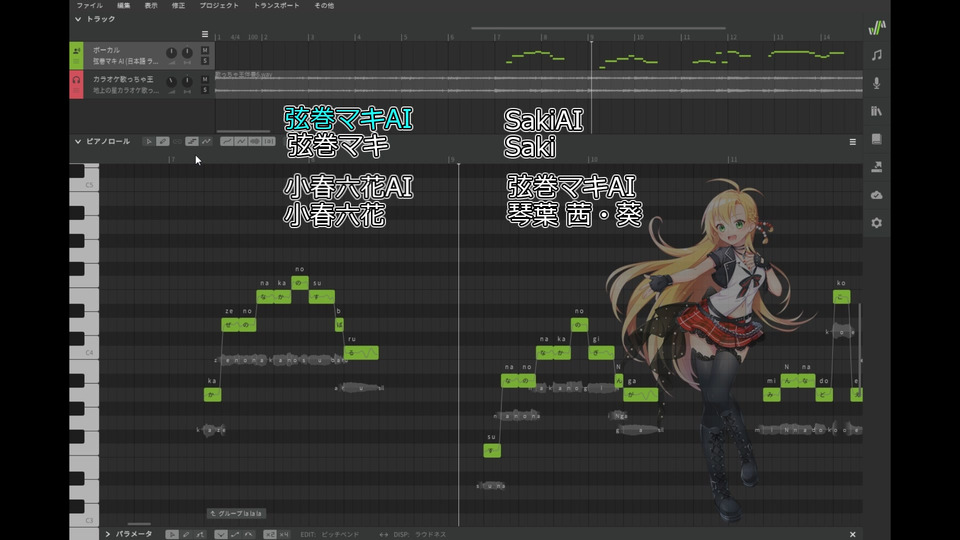Viewport: 960px width, 540px height.
Task: Solo the ボーカル vocal track
Action: 205,61
